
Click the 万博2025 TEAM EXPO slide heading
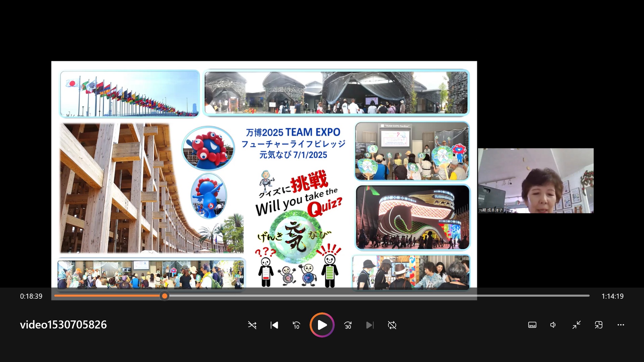pos(293,132)
